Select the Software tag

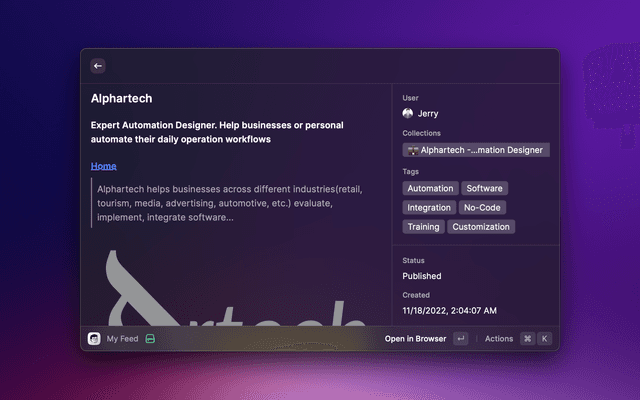pos(484,188)
